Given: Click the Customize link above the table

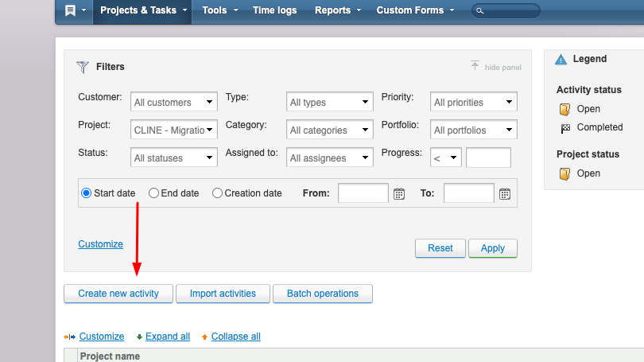Looking at the screenshot, I should pos(102,337).
